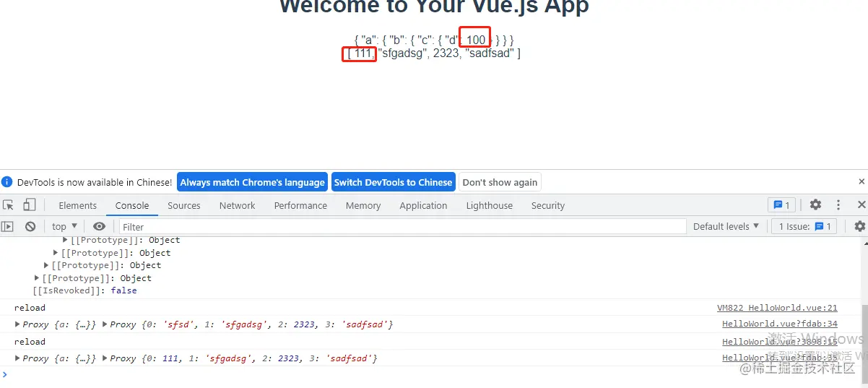Open DevTools settings gear in tab bar
The image size is (868, 388).
click(815, 205)
